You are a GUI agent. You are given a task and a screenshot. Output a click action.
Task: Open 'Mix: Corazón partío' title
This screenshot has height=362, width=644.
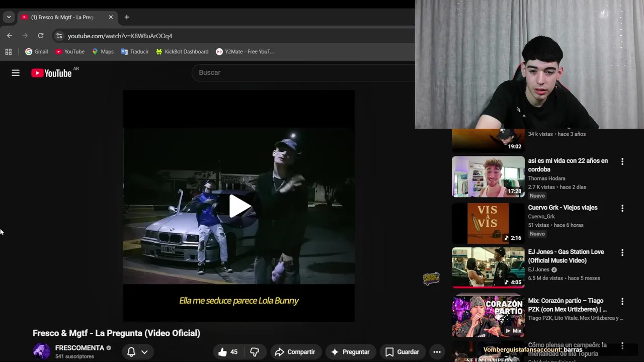pyautogui.click(x=568, y=305)
